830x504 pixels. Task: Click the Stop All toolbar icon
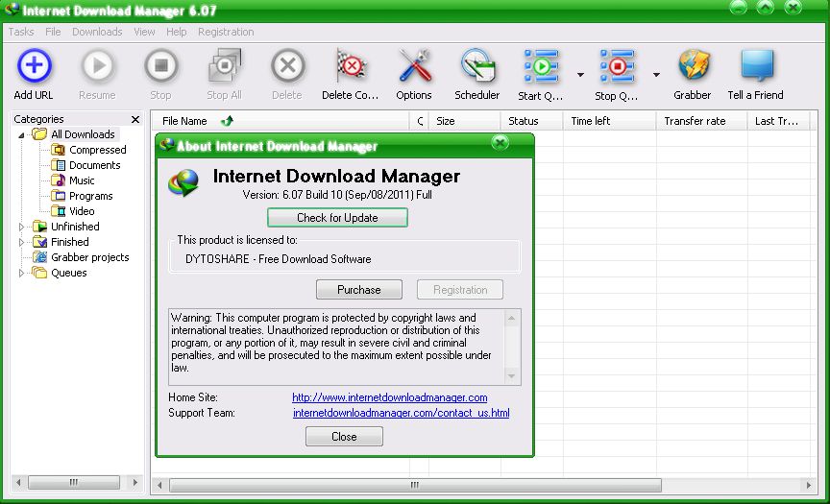[225, 65]
